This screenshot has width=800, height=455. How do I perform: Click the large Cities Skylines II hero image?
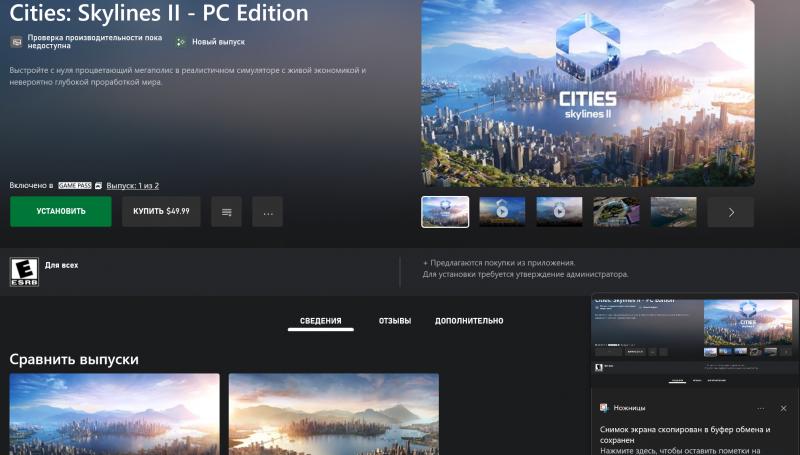[587, 93]
